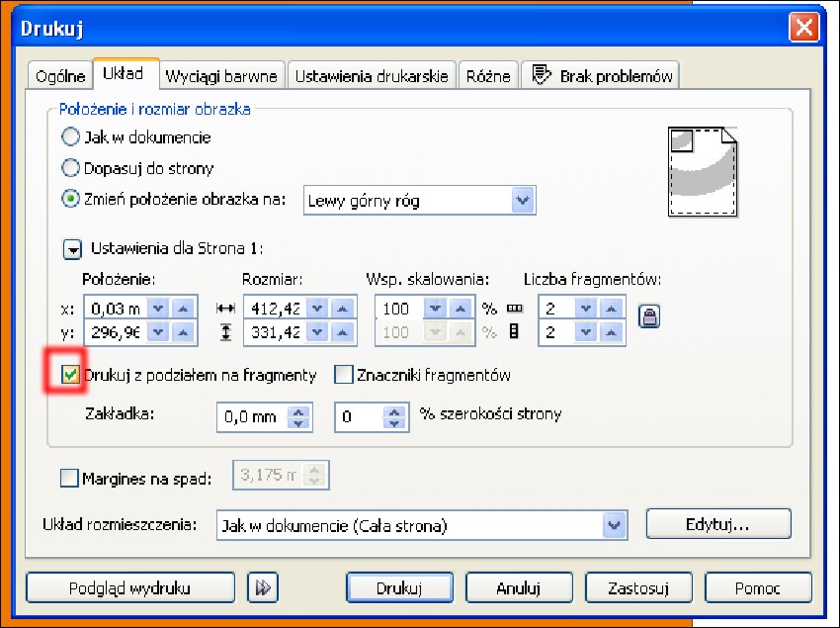Click the Podgląd wydruku button

click(x=129, y=587)
